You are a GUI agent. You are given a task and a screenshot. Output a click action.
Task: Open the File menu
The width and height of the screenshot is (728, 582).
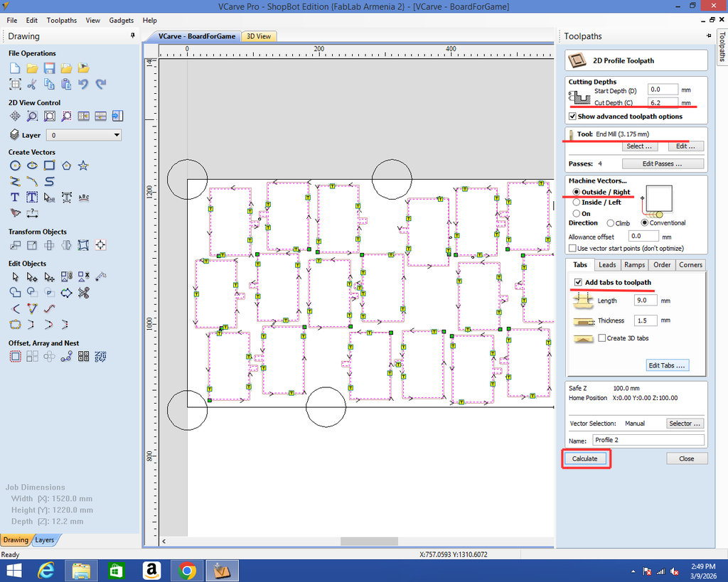pyautogui.click(x=12, y=21)
